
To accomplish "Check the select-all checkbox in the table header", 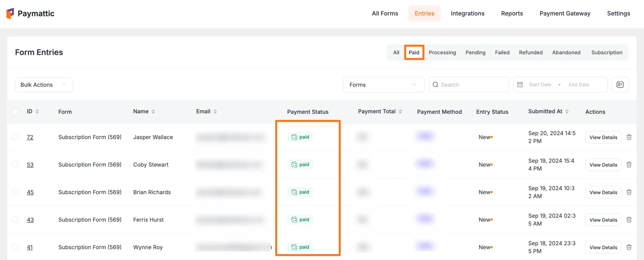I will pos(15,111).
